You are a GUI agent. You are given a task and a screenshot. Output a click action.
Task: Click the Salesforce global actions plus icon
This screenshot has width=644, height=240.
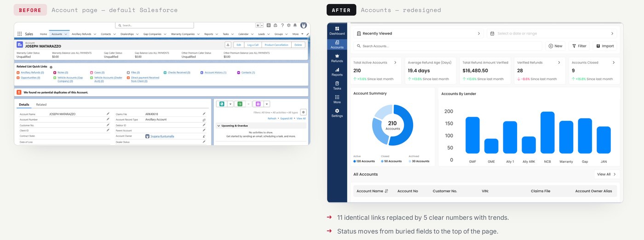(x=269, y=26)
